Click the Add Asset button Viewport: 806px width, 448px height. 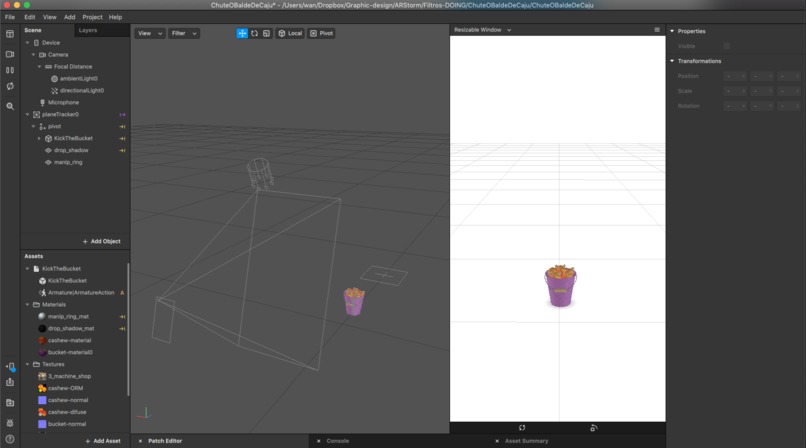(x=103, y=441)
